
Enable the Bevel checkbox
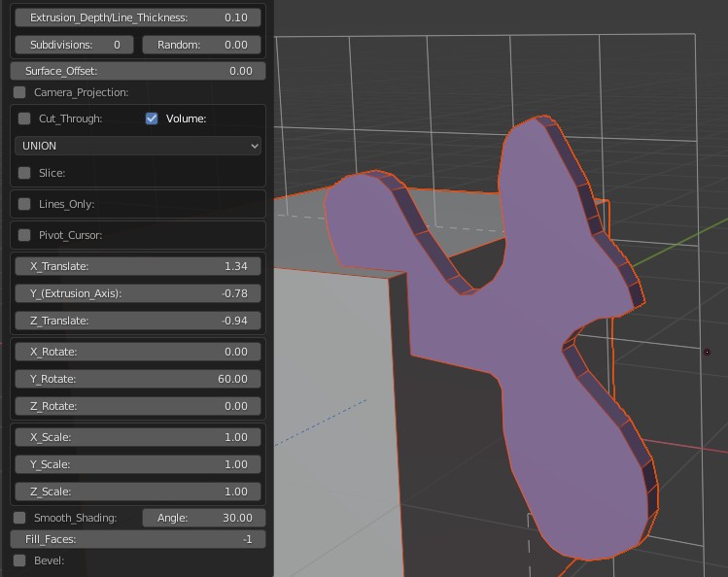pos(19,560)
